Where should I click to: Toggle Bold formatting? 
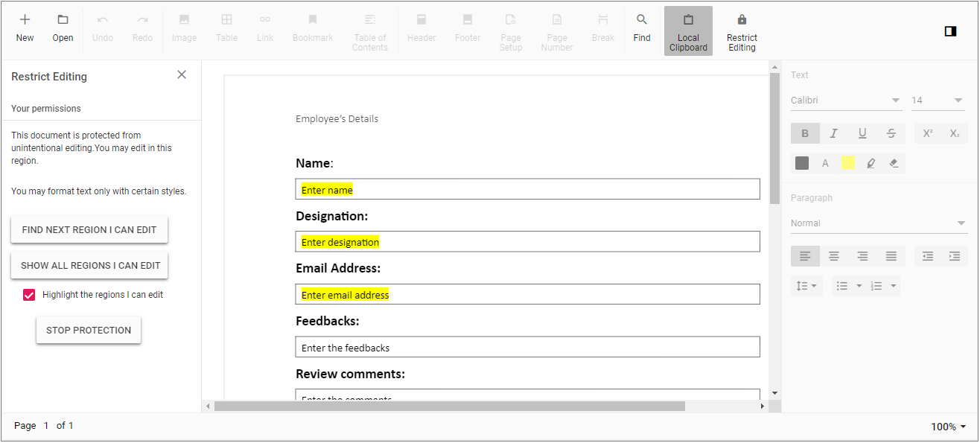(805, 133)
